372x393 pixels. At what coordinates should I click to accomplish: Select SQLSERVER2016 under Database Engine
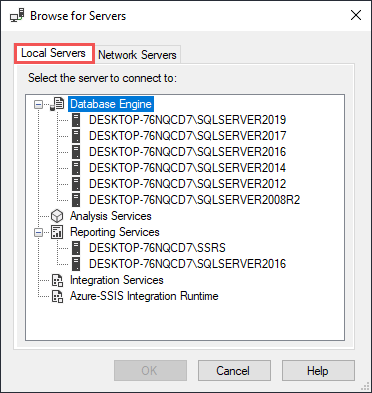click(187, 152)
